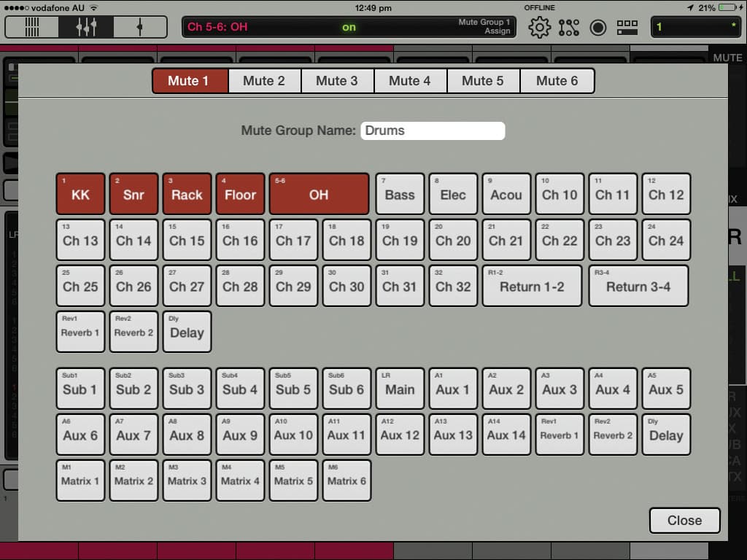The width and height of the screenshot is (747, 560).
Task: Assign Matrix 6 to mute group
Action: 347,480
